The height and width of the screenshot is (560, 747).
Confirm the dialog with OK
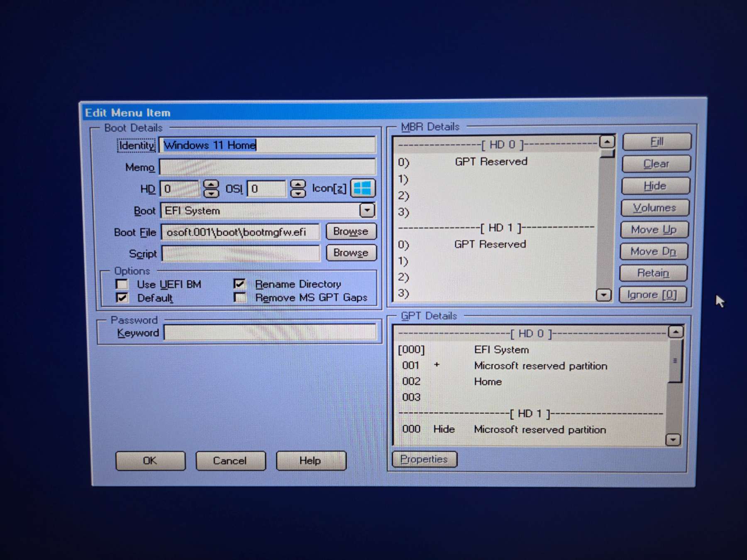[x=150, y=460]
